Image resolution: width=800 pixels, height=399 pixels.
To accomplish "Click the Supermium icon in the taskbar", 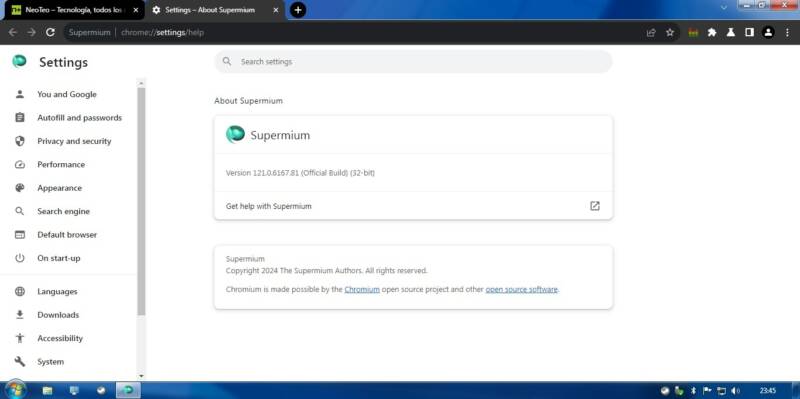I will (x=128, y=390).
